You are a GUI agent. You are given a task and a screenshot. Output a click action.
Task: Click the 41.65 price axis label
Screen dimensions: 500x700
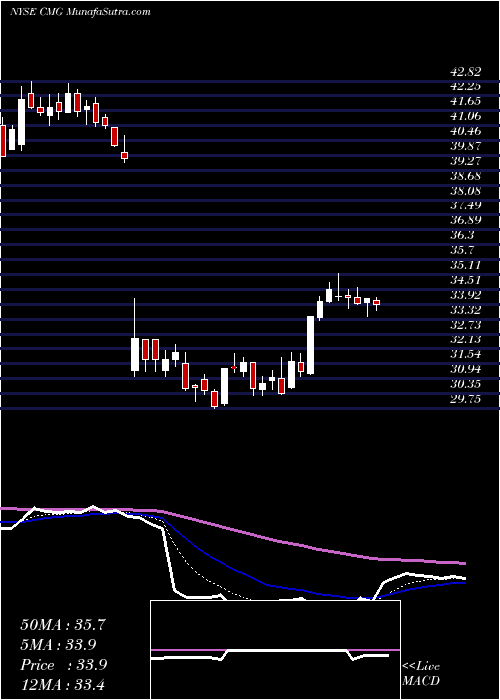coord(465,101)
